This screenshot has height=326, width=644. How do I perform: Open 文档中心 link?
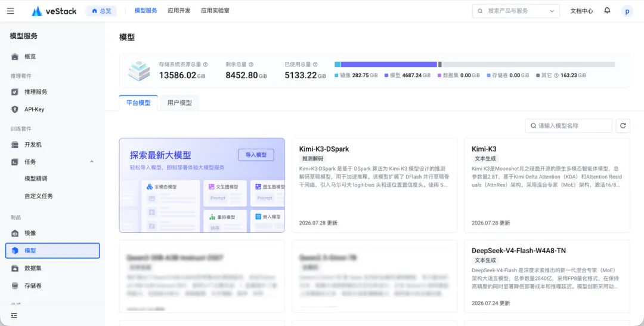[581, 11]
